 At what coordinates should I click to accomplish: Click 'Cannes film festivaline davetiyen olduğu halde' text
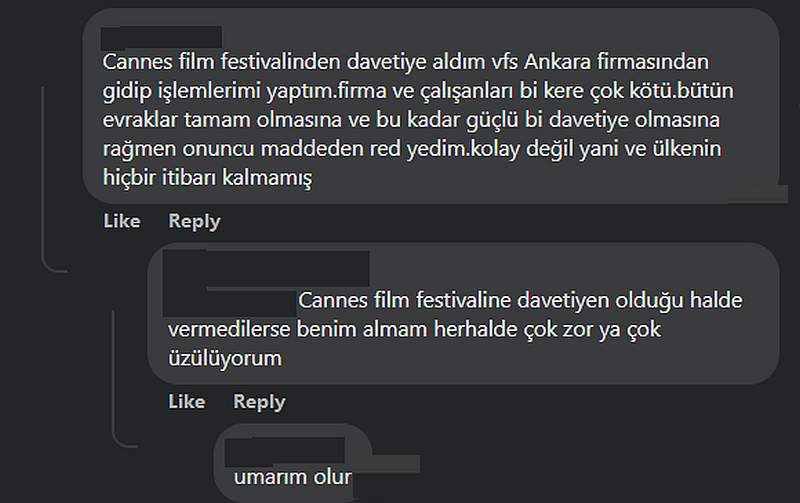pyautogui.click(x=520, y=300)
